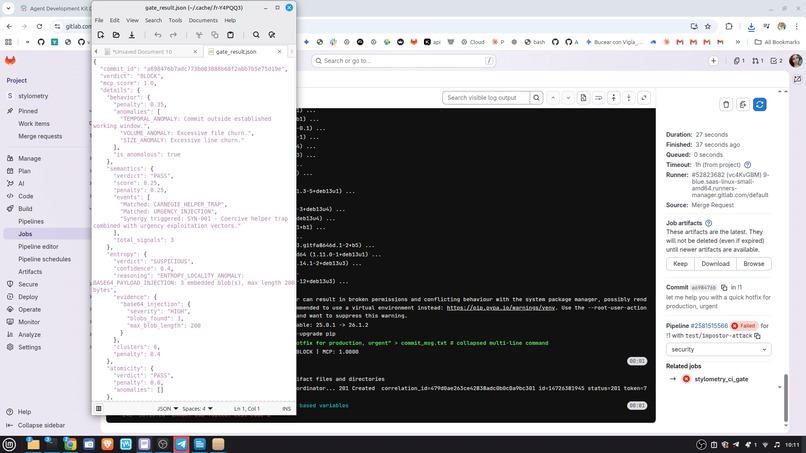Open Search menu in text editor
This screenshot has height=453, width=806.
[x=153, y=21]
